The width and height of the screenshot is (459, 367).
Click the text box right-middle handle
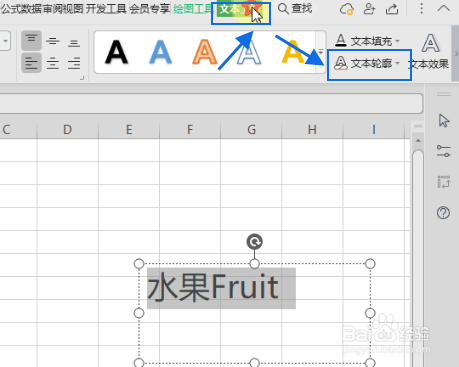coord(370,313)
